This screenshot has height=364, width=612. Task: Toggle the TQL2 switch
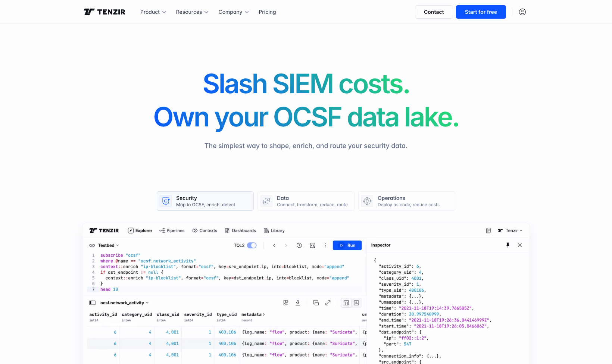252,245
